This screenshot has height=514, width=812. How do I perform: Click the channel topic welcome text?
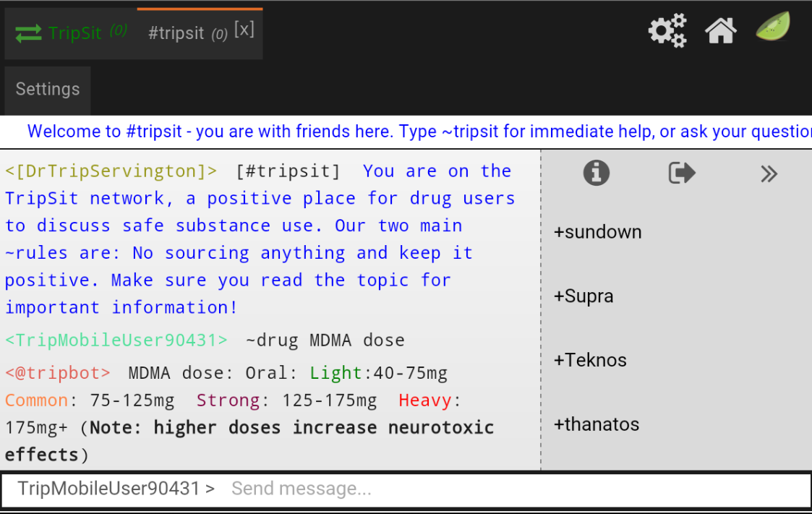419,132
